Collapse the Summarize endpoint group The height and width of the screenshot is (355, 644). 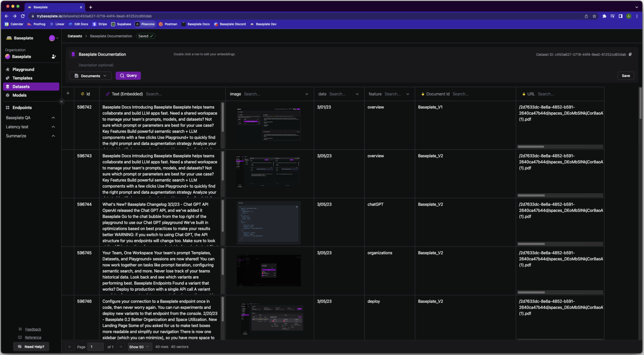click(53, 136)
